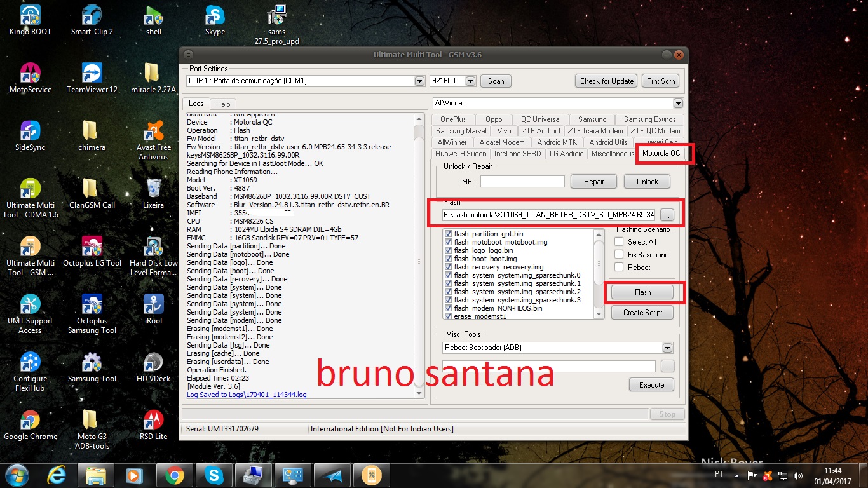Open miracle 2.27A folder icon
868x488 pixels.
[x=153, y=78]
